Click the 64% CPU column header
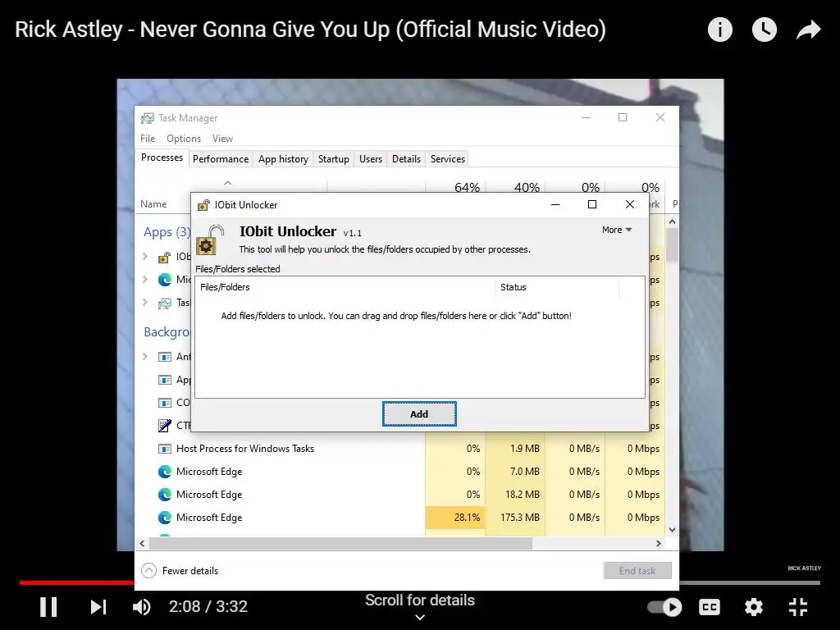 (x=467, y=187)
